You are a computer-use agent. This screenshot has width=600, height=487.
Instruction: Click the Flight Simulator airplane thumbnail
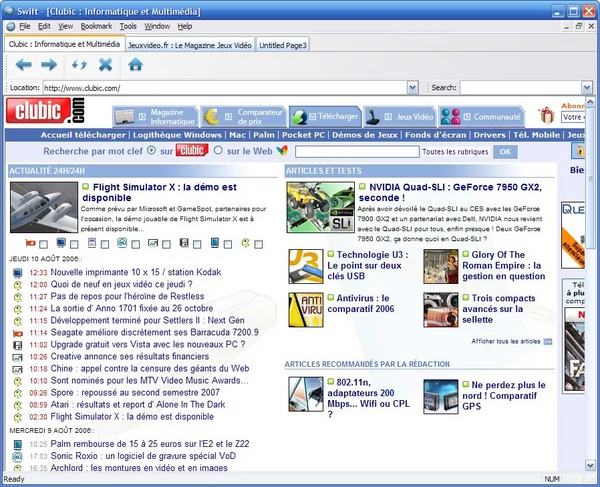point(44,207)
